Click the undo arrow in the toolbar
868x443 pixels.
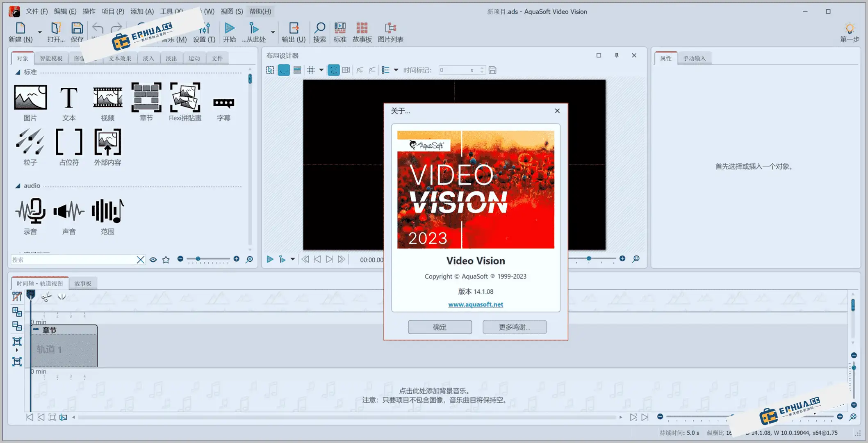point(98,28)
